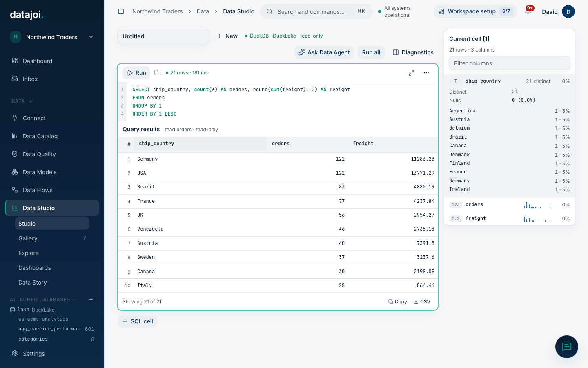The height and width of the screenshot is (368, 588).
Task: Collapse the DATA section header
Action: (x=22, y=101)
